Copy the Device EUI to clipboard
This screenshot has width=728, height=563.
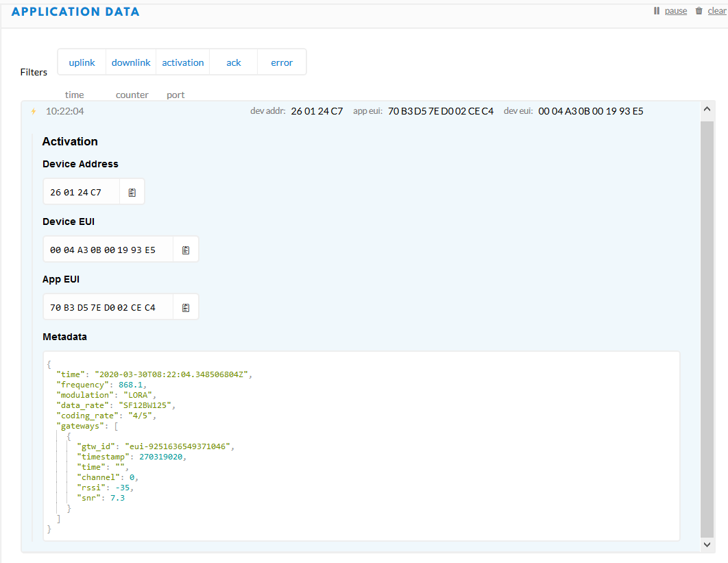tap(186, 250)
